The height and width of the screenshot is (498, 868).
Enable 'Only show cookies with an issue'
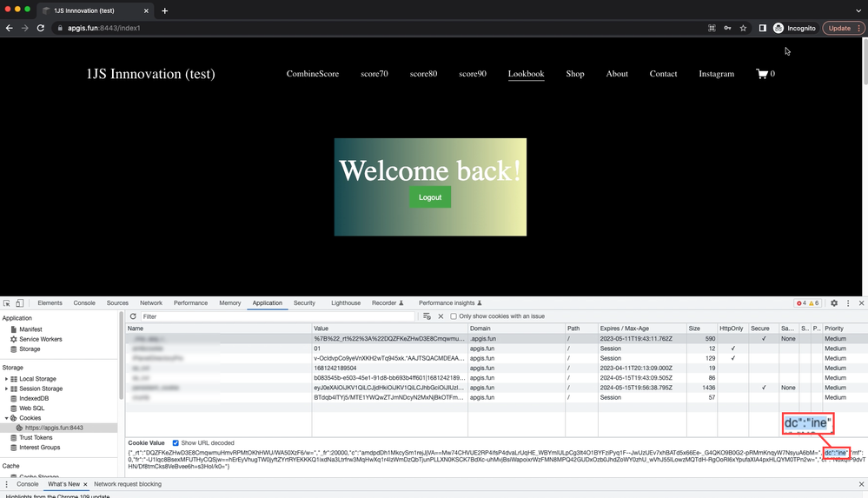coord(454,316)
